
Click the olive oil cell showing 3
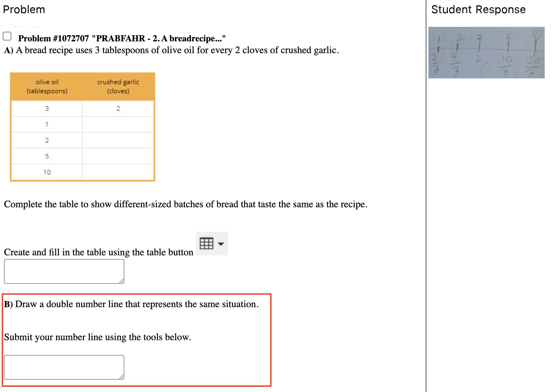(x=47, y=108)
